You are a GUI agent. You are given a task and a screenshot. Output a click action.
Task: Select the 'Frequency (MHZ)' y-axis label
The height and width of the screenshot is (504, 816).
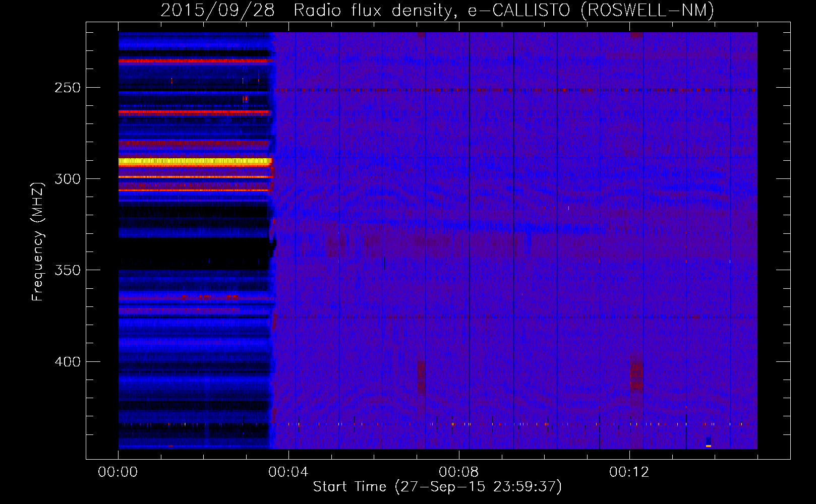[38, 242]
